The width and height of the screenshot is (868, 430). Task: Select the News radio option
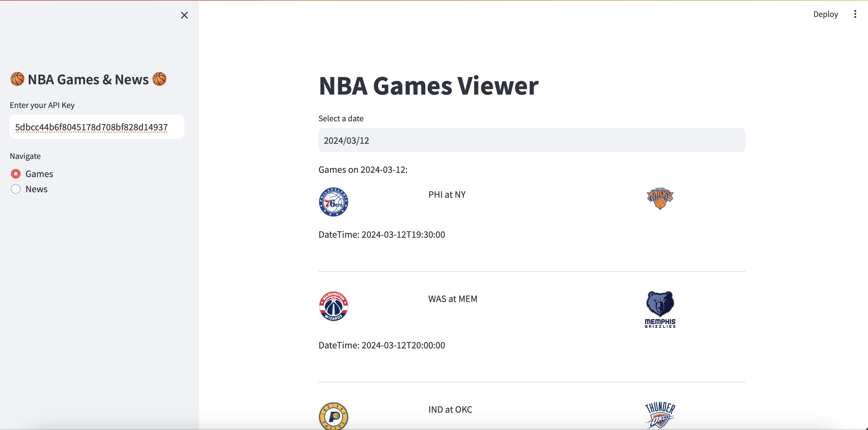(x=16, y=189)
